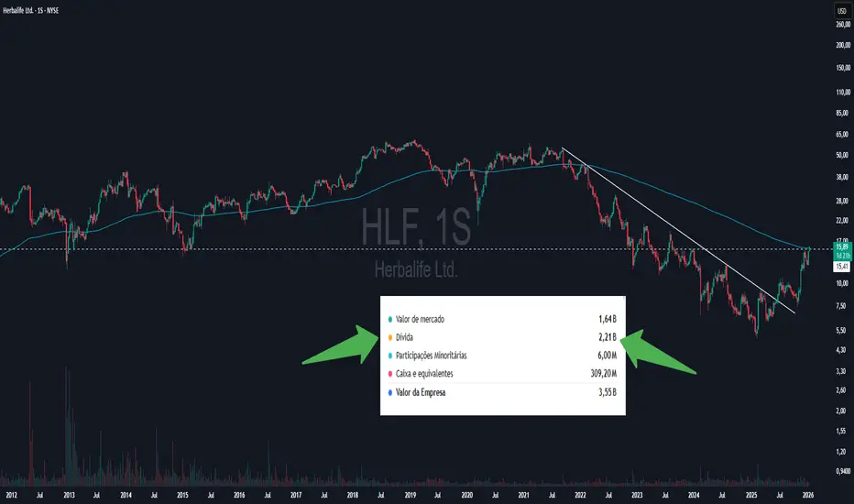Click the 2025 label on time axis
Screen dimensions: 854x504
(x=751, y=495)
